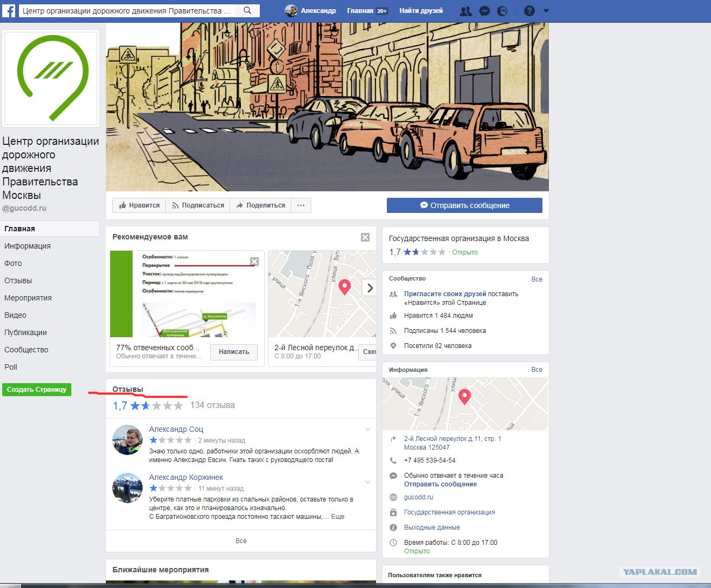Click the globe icon beside gucodd.ru
Viewport: 711px width, 588px height.
coord(393,497)
